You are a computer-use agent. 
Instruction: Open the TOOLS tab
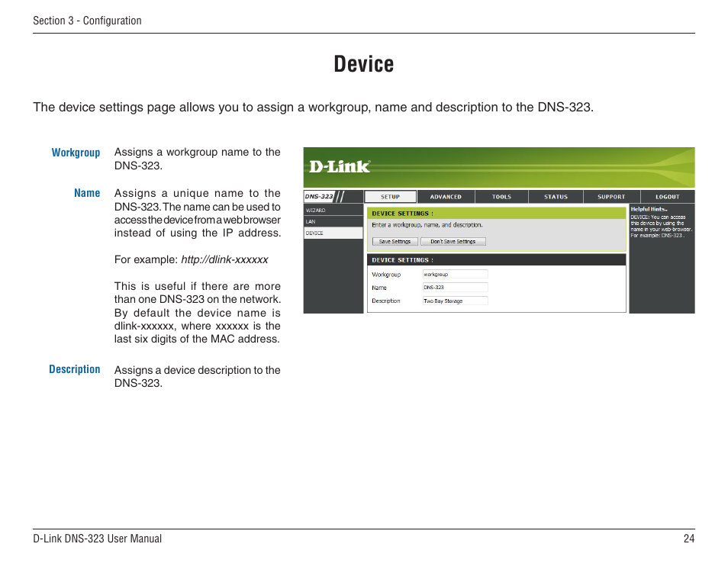tap(501, 197)
